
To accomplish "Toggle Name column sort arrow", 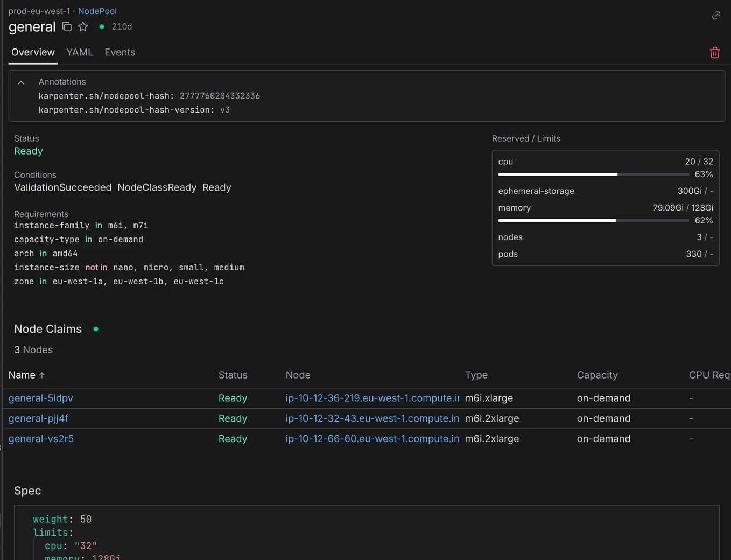I will point(42,375).
